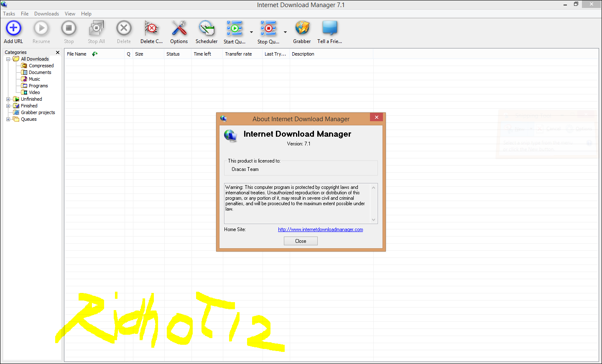The image size is (602, 364).
Task: Click the Tell a Friend icon
Action: 329,28
